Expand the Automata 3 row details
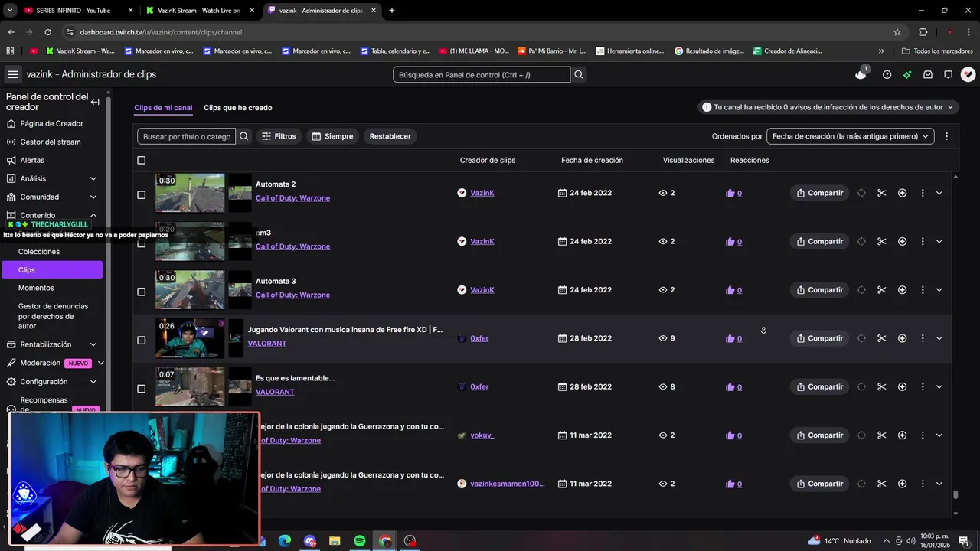The image size is (980, 551). [x=939, y=290]
